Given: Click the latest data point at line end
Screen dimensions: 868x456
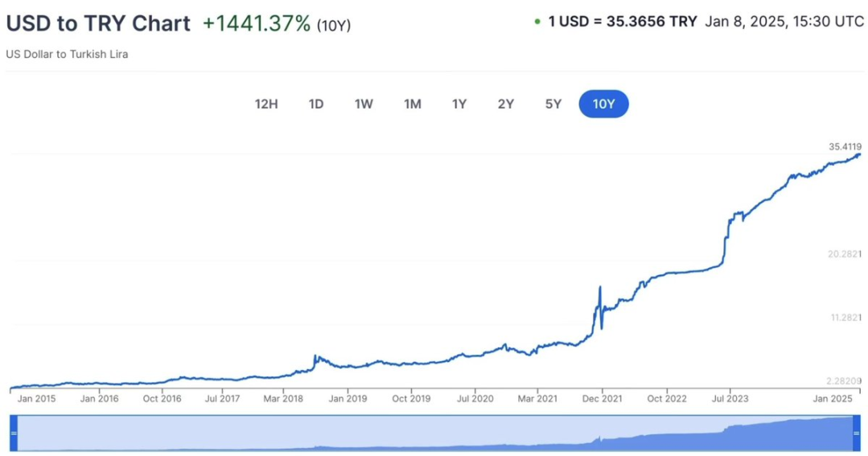Looking at the screenshot, I should pyautogui.click(x=858, y=154).
